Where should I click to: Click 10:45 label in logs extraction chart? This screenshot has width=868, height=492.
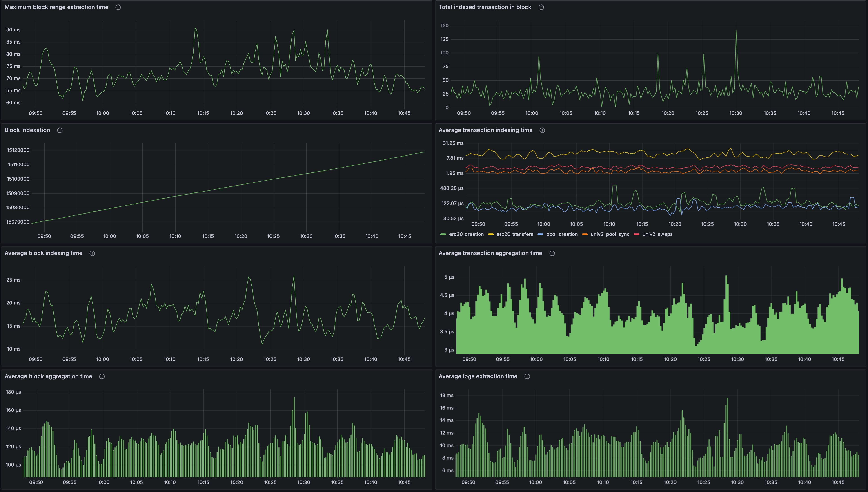838,482
